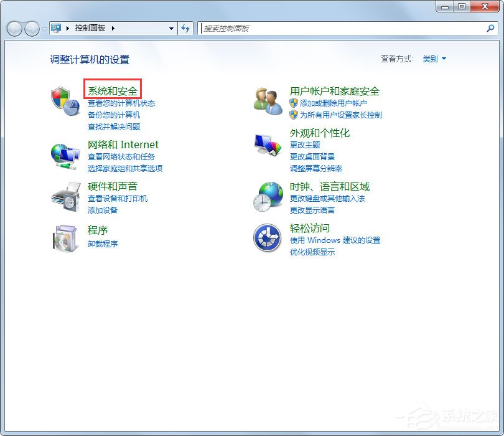Click the search magnifier in the search box
Image resolution: width=504 pixels, height=436 pixels.
[x=492, y=28]
